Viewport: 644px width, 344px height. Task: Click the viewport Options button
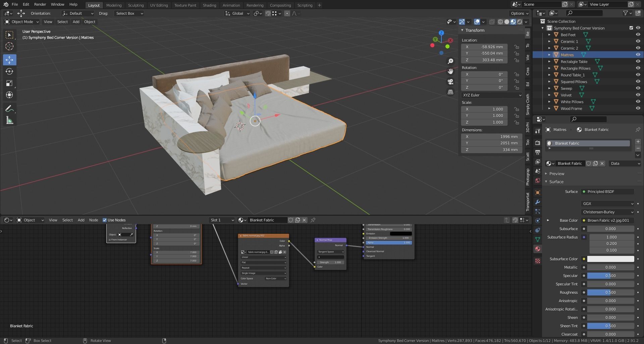pyautogui.click(x=520, y=13)
